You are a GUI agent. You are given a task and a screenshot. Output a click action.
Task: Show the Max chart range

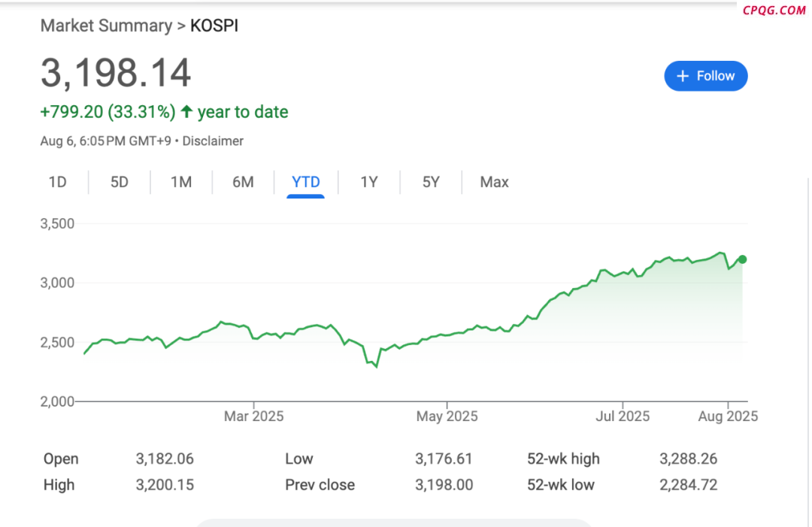[495, 182]
